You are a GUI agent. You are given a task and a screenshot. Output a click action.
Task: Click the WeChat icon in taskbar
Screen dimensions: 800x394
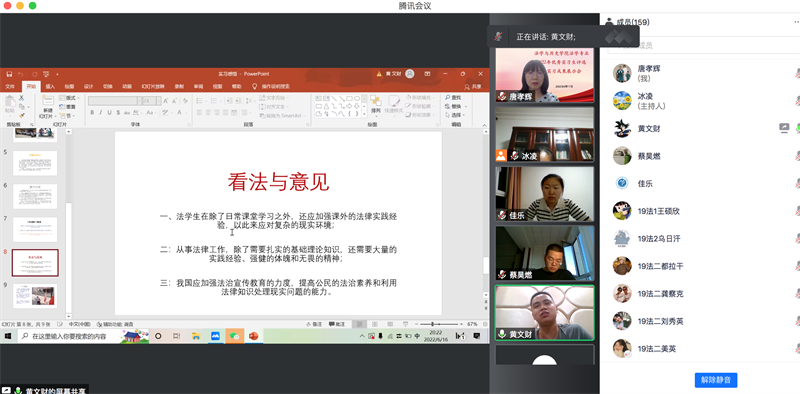234,336
